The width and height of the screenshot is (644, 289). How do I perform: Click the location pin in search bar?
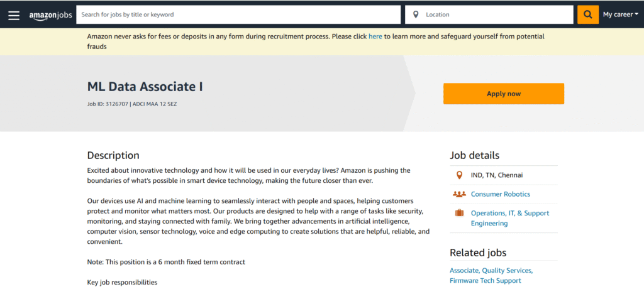tap(416, 14)
